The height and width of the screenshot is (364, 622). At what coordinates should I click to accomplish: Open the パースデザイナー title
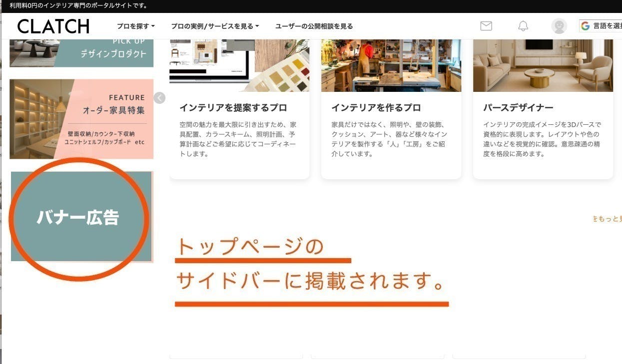coord(518,108)
